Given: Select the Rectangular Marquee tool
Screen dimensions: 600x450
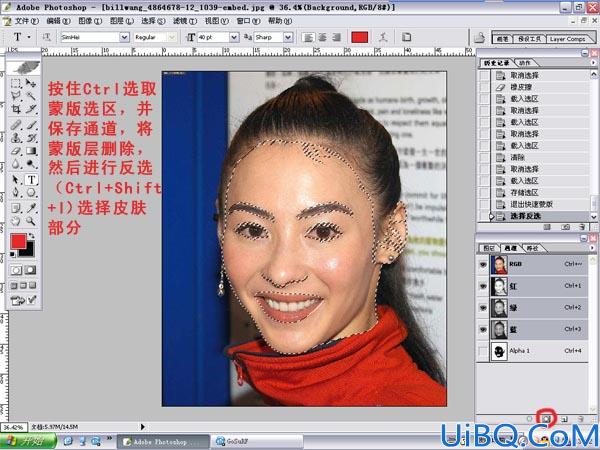Looking at the screenshot, I should click(16, 83).
